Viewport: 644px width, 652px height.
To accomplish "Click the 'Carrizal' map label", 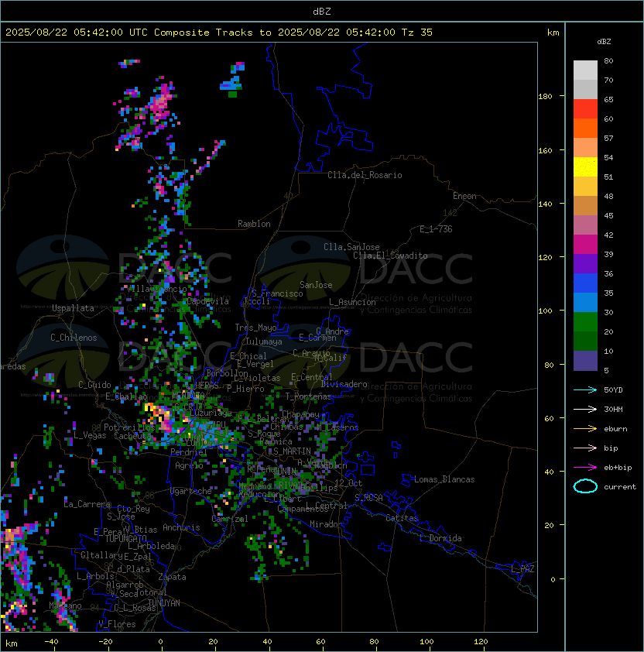I will (x=229, y=519).
